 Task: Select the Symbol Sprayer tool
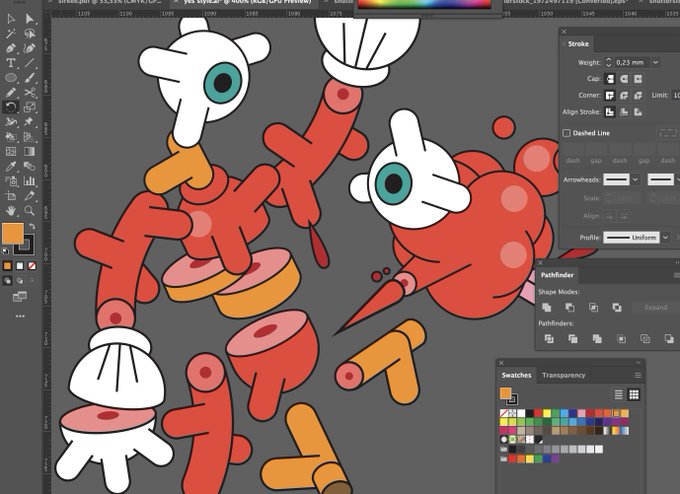(11, 181)
